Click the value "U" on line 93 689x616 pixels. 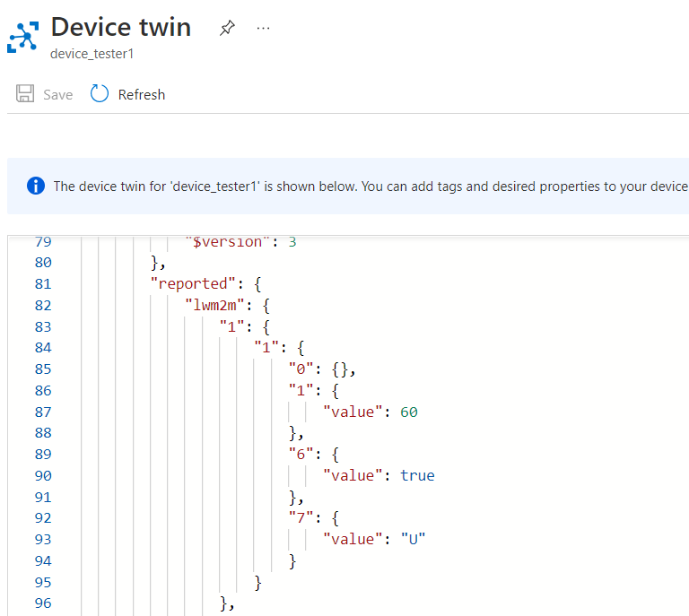click(413, 539)
